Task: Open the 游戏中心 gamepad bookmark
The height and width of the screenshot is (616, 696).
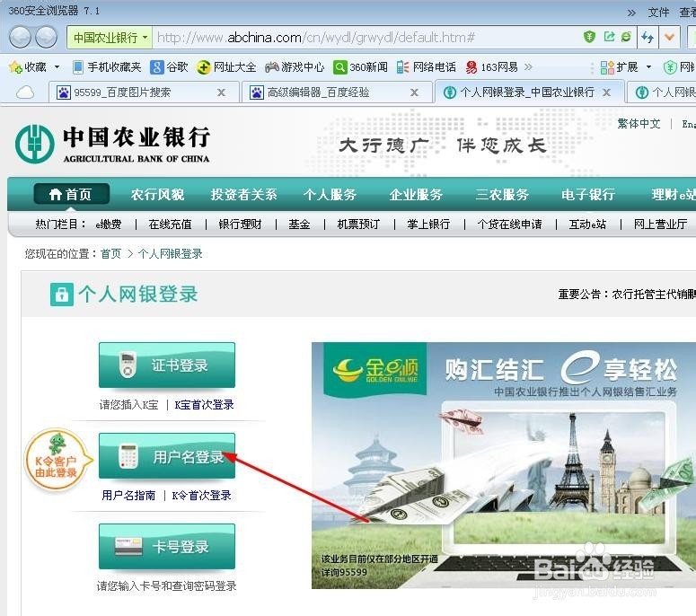Action: tap(295, 67)
